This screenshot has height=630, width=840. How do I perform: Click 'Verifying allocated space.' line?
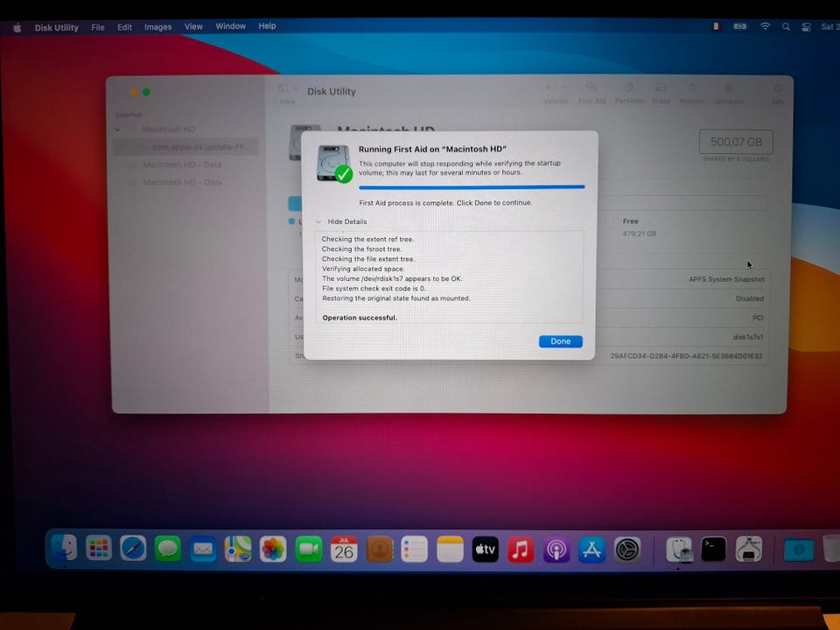click(x=363, y=269)
